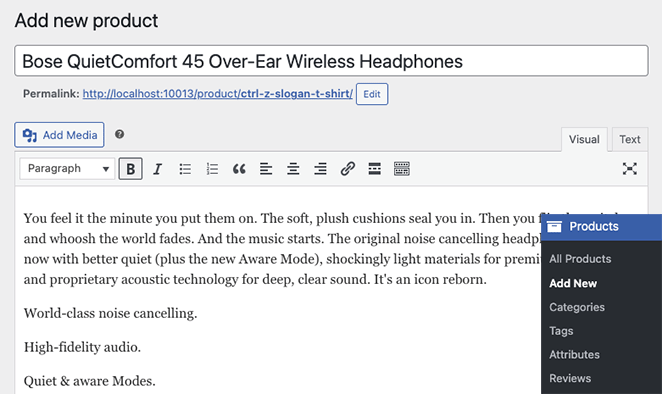Center align the text
Screen dimensions: 662x394
click(293, 169)
